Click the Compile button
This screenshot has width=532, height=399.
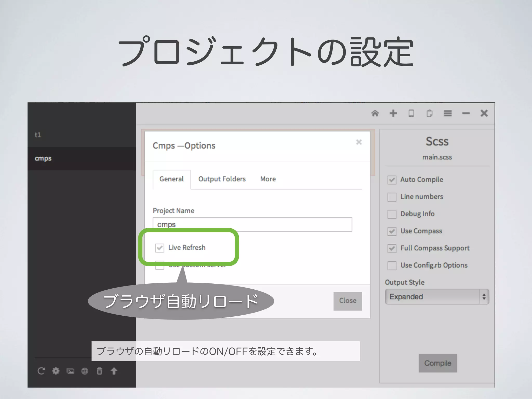pos(438,363)
